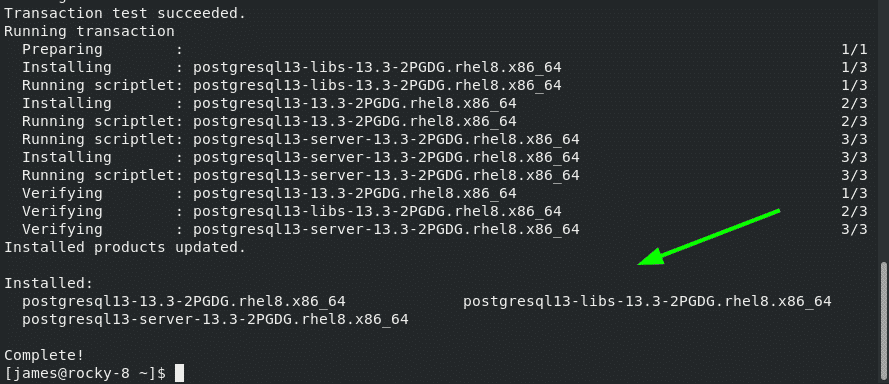Select postgresql13-server entry under Installed

[x=215, y=319]
